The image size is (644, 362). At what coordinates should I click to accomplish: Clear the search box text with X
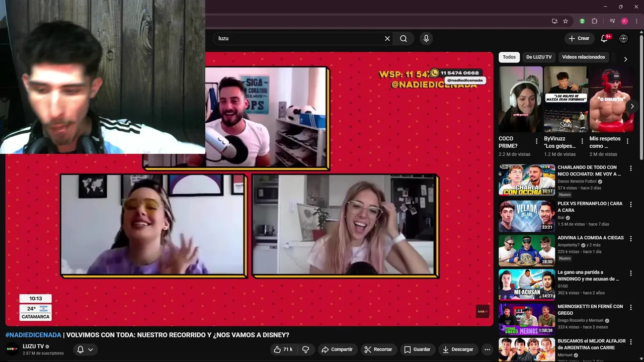pos(387,38)
